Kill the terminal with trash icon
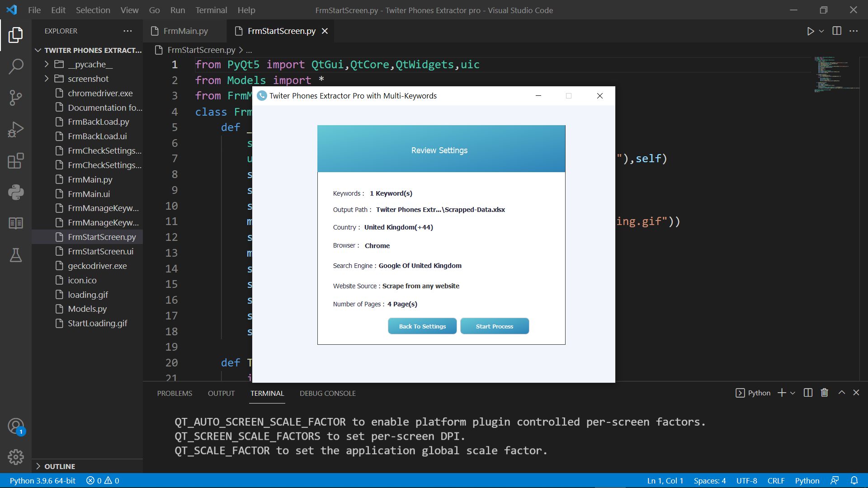The width and height of the screenshot is (868, 488). [x=824, y=393]
